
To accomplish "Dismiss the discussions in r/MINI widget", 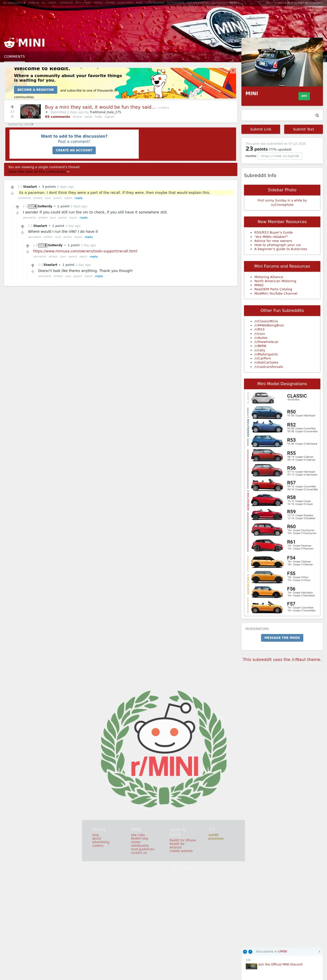I will 319,952.
